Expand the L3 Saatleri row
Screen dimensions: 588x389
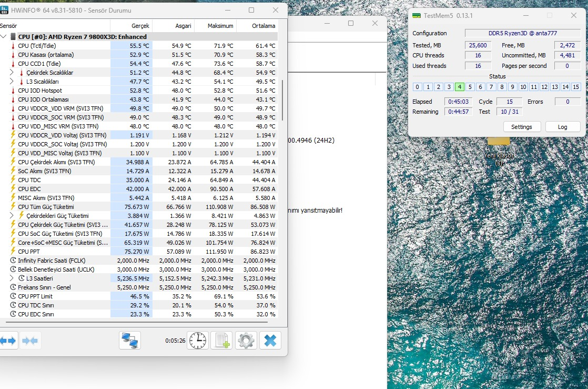click(12, 278)
